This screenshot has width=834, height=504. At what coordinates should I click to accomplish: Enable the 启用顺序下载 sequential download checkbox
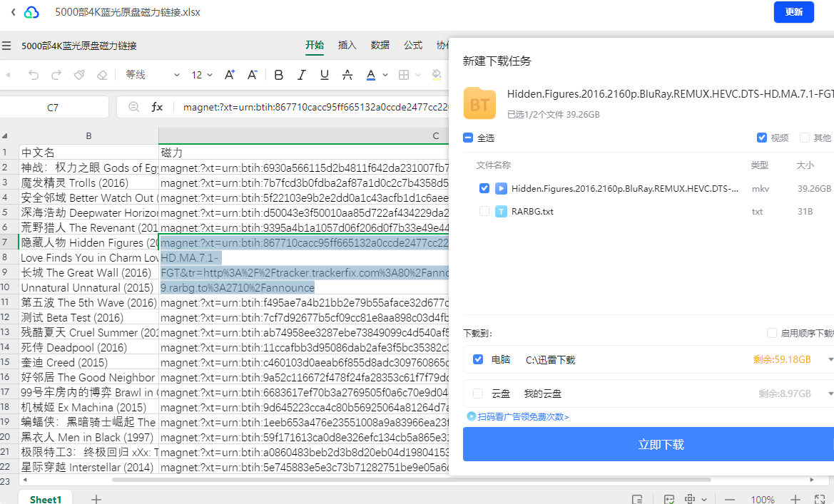click(772, 333)
